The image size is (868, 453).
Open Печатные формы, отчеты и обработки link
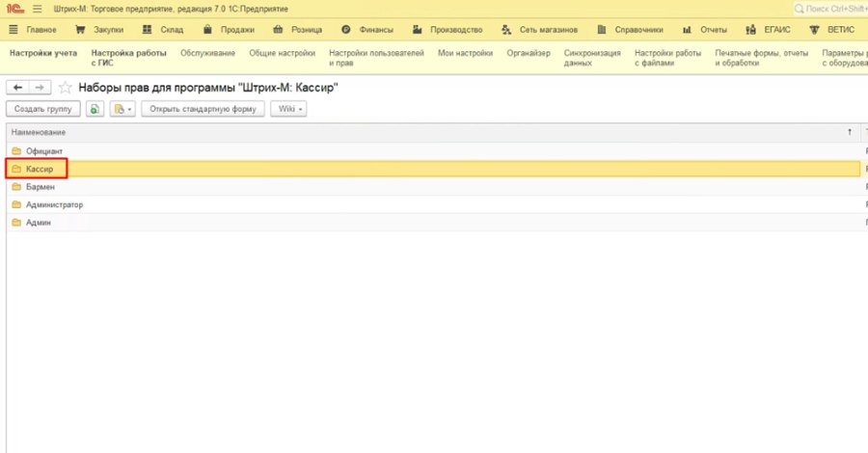[x=761, y=58]
